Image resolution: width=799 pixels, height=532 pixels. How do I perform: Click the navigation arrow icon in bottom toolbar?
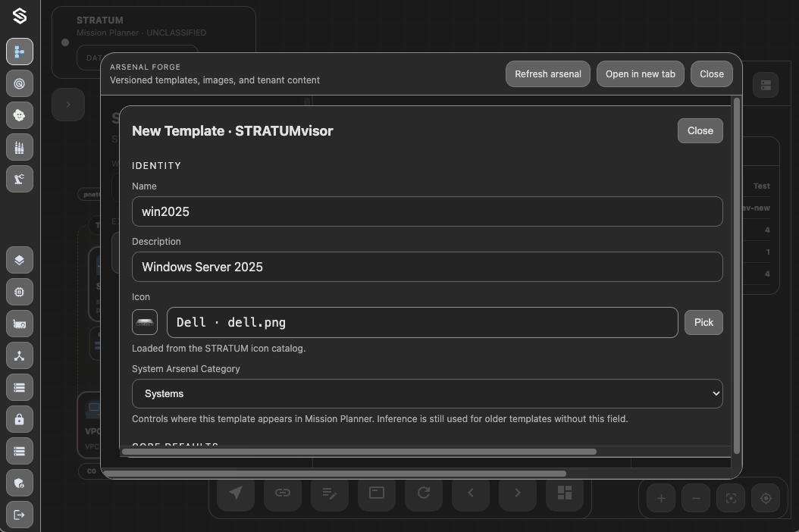[x=236, y=493]
